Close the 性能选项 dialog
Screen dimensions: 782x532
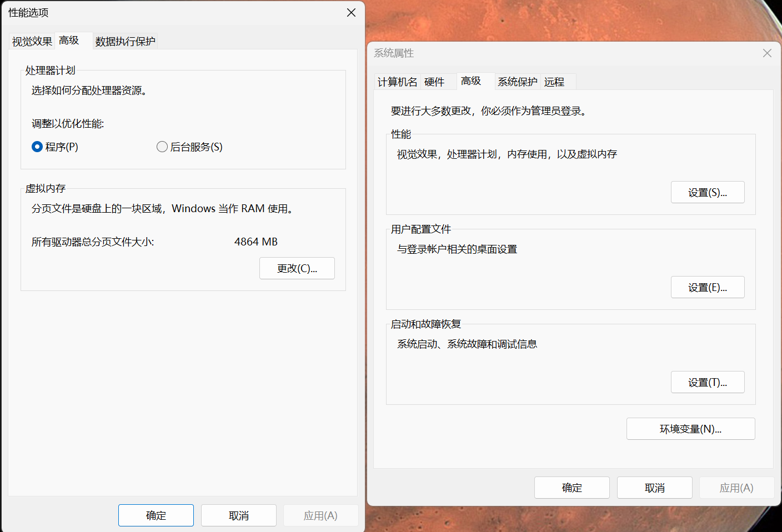point(351,12)
